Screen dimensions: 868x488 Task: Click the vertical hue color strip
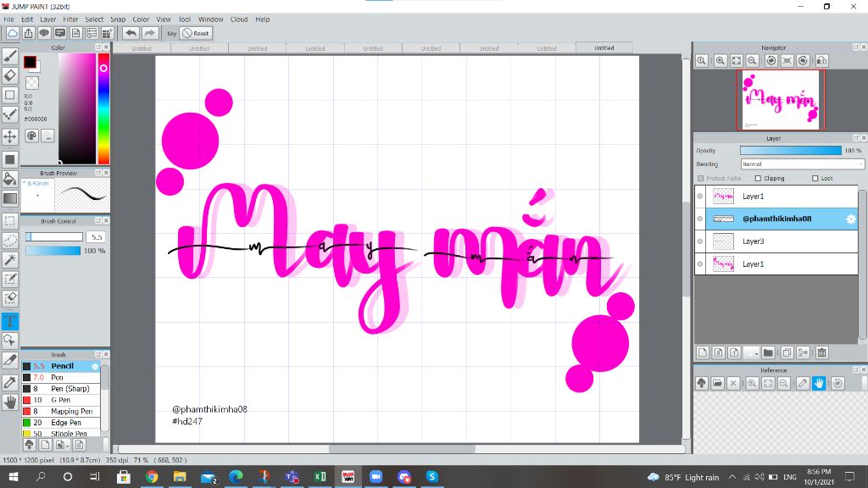pyautogui.click(x=103, y=108)
